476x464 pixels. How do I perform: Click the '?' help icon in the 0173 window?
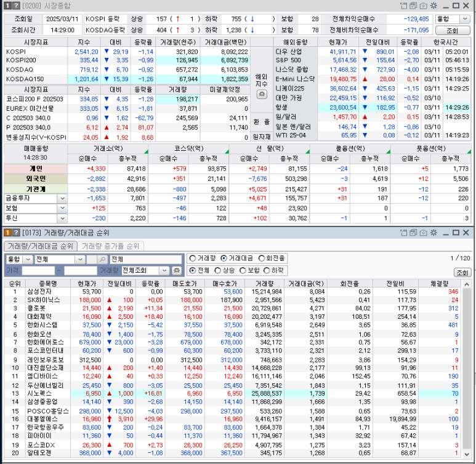point(16,233)
